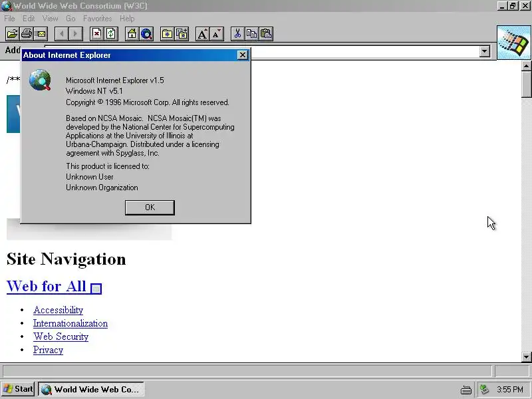Click the Cut scissors icon
Viewport: 532px width, 399px height.
pos(238,34)
